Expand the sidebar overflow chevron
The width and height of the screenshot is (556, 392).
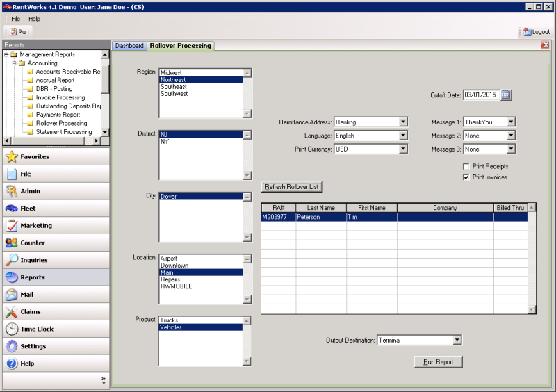pos(103,380)
